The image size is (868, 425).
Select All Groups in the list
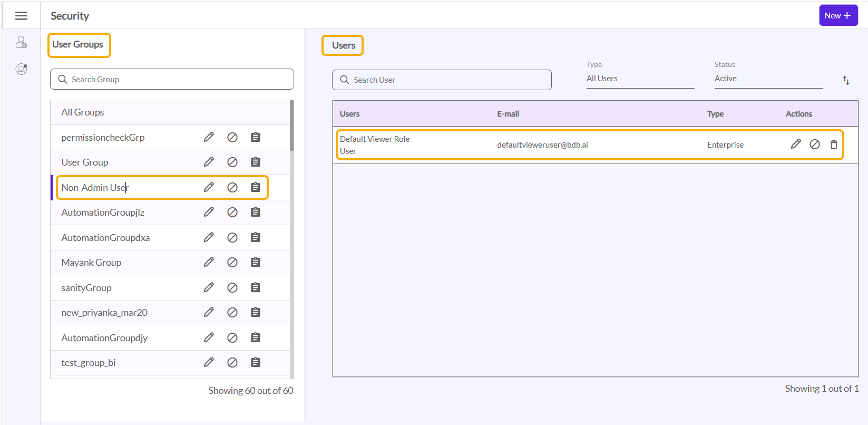tap(83, 112)
